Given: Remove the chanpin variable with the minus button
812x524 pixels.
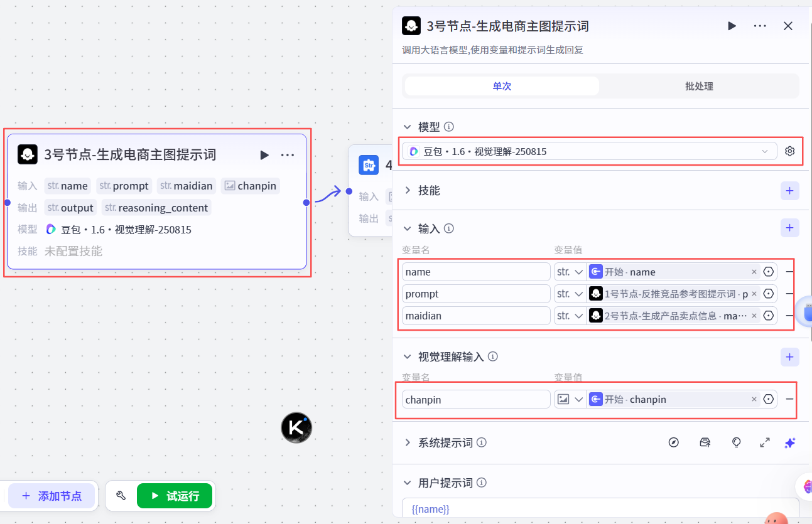Looking at the screenshot, I should [789, 399].
